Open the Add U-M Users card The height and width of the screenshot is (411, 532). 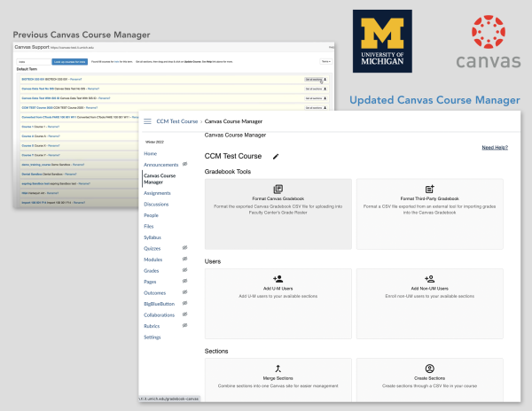(278, 304)
